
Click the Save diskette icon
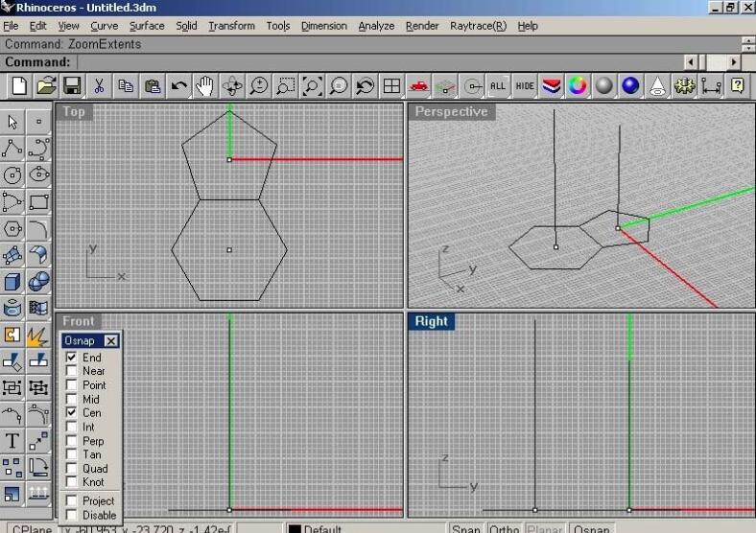73,86
